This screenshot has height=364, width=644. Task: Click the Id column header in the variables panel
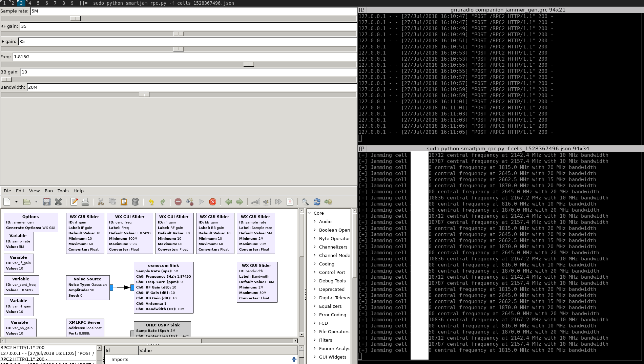(x=121, y=350)
